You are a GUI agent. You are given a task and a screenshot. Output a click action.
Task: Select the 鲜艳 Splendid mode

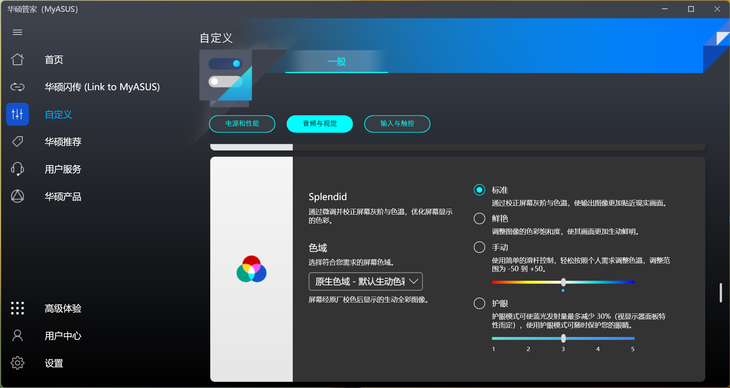[479, 218]
